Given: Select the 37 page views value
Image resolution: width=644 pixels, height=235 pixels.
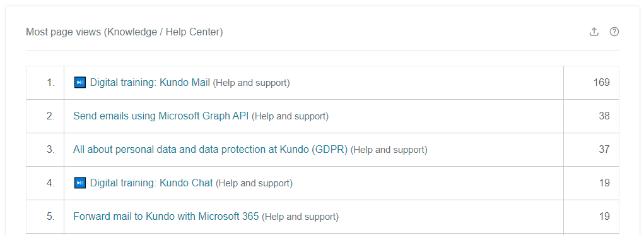Looking at the screenshot, I should [x=604, y=149].
